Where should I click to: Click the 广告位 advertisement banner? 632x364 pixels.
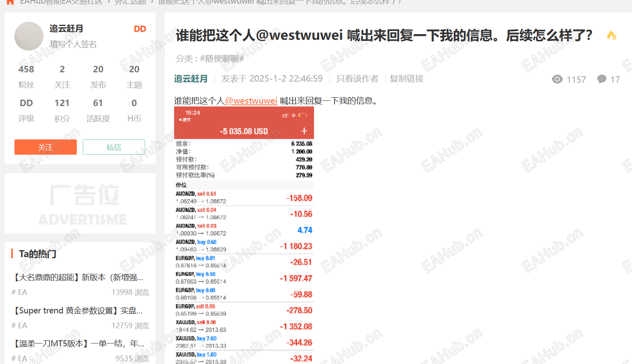80,203
